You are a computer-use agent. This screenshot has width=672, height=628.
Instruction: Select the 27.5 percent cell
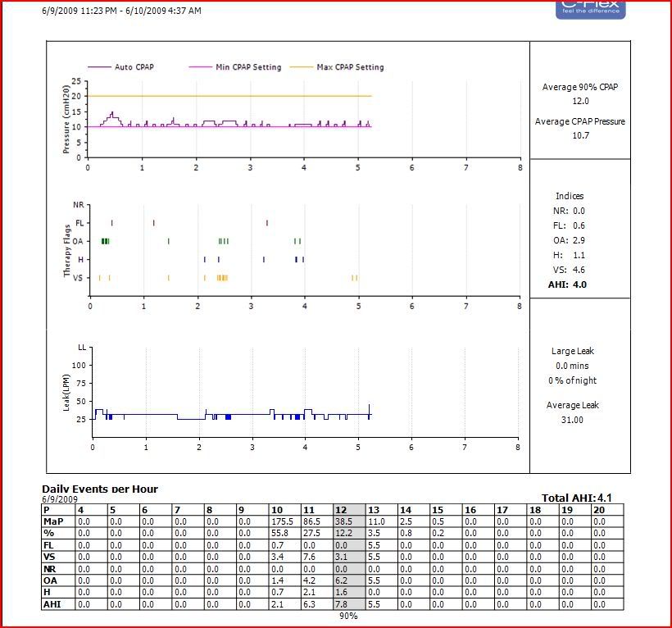[x=317, y=533]
